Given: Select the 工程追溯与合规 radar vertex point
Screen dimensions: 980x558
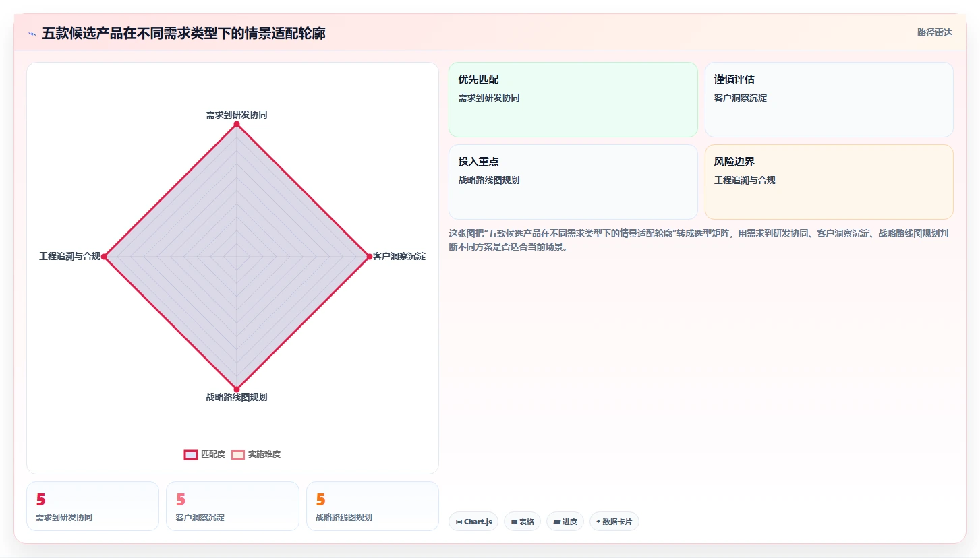Looking at the screenshot, I should (104, 257).
